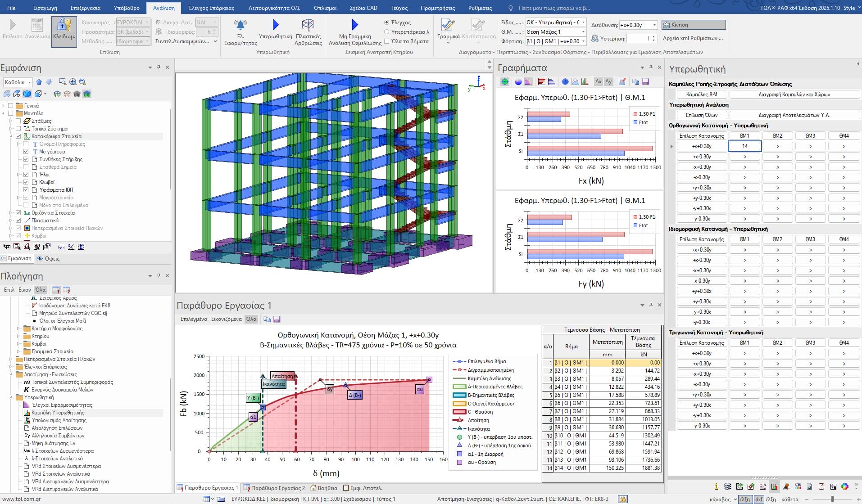Viewport: 862px width, 504px height.
Task: Enable the Όλα τα βήματα checkbox
Action: point(386,41)
